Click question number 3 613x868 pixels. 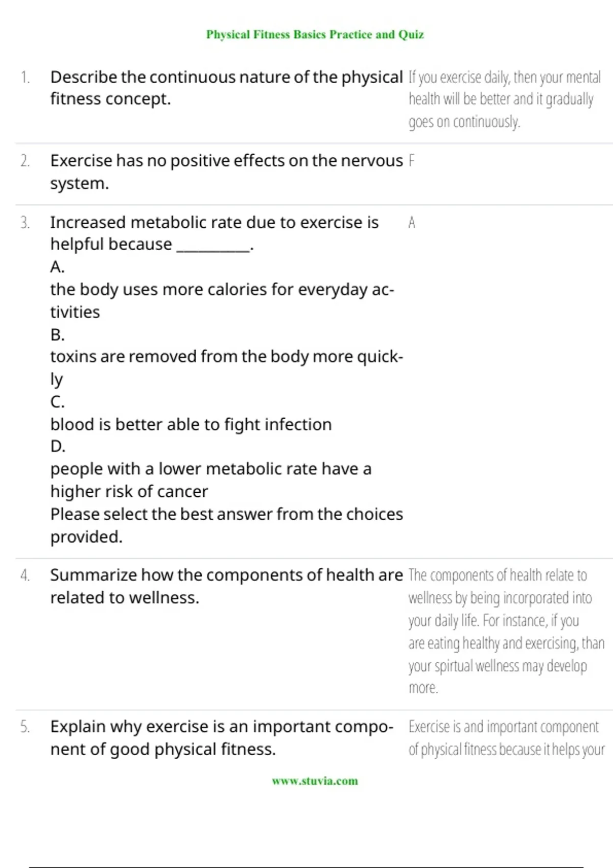pyautogui.click(x=25, y=223)
